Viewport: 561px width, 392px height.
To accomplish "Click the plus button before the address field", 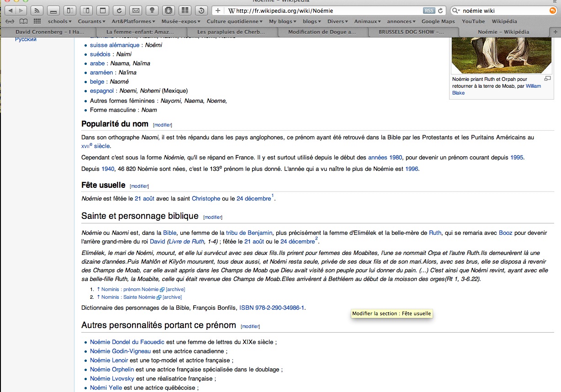I will pos(218,11).
